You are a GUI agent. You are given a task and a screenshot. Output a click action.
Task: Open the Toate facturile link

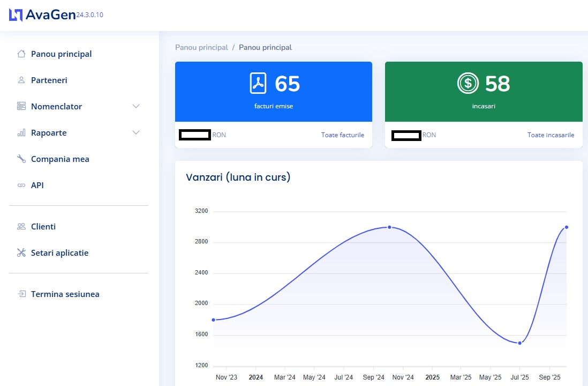343,135
